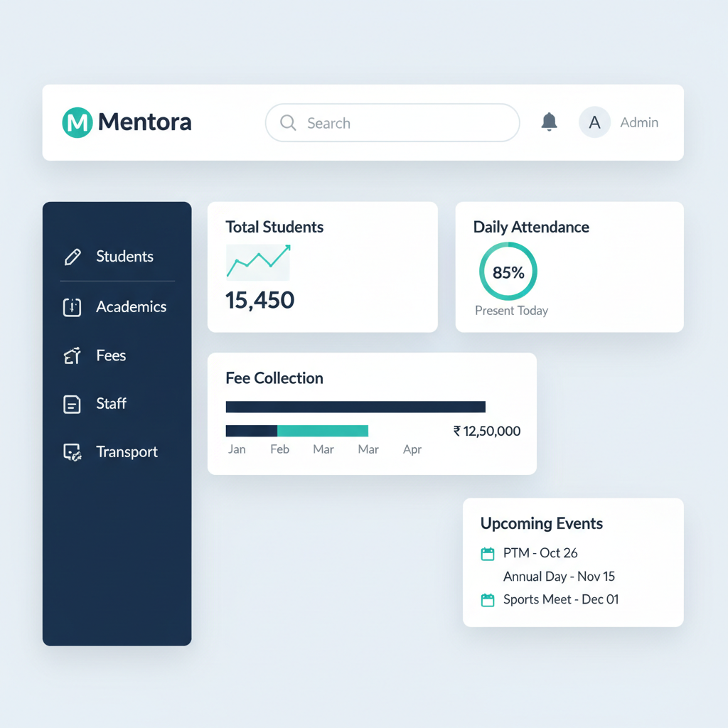Open the Academics menu item
The width and height of the screenshot is (728, 728).
click(x=131, y=307)
